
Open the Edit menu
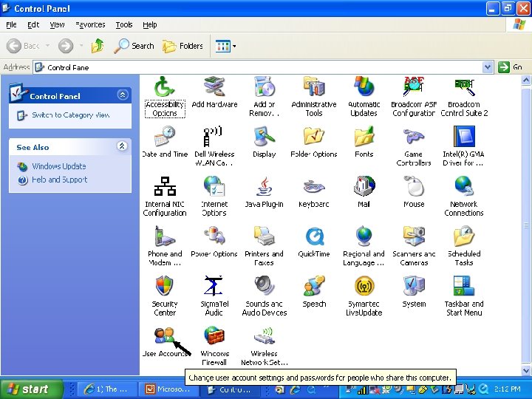click(x=33, y=25)
